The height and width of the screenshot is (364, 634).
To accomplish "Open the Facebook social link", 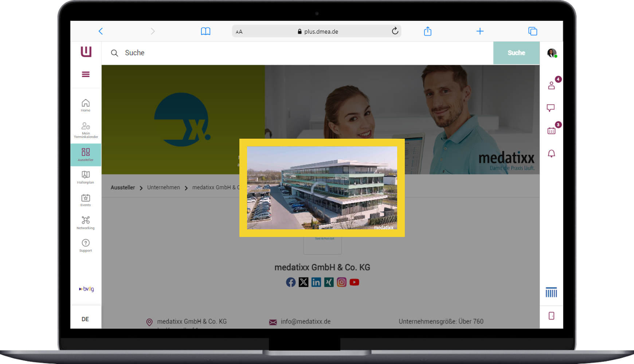I will [x=291, y=282].
